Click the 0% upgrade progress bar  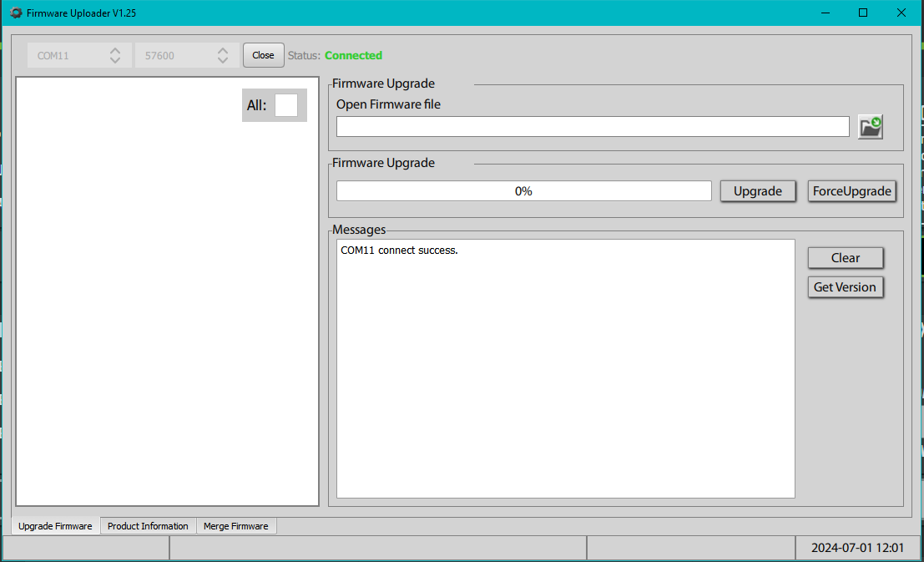(523, 190)
